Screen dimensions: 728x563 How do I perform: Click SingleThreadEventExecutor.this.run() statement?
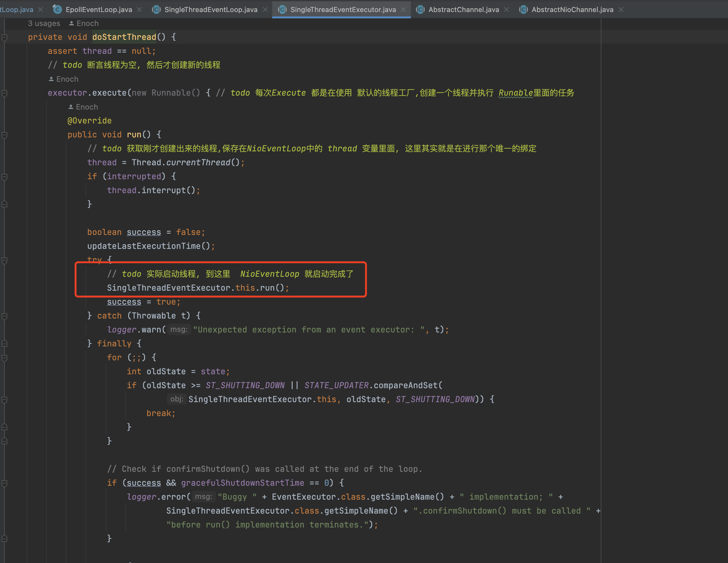pyautogui.click(x=198, y=288)
